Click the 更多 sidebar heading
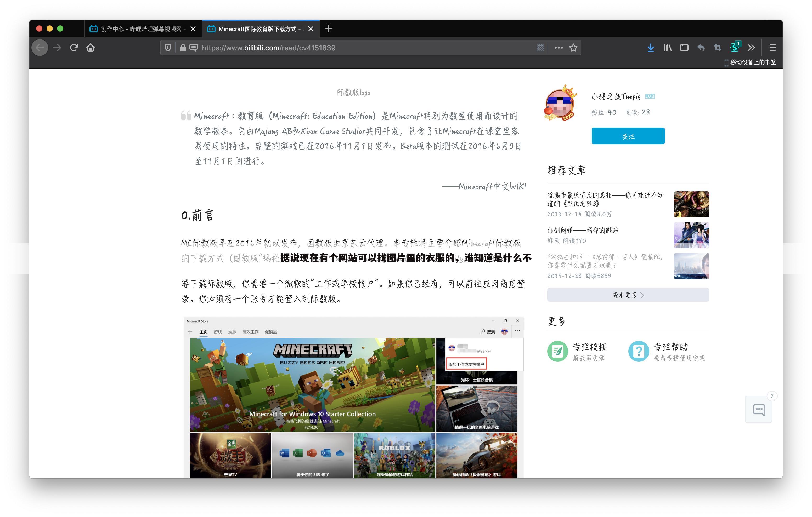812x517 pixels. pyautogui.click(x=556, y=321)
